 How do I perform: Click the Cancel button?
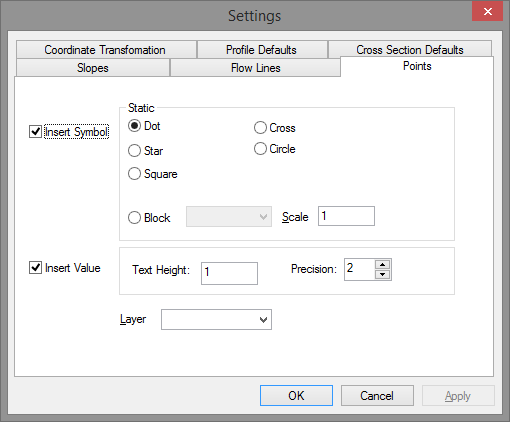tap(377, 396)
